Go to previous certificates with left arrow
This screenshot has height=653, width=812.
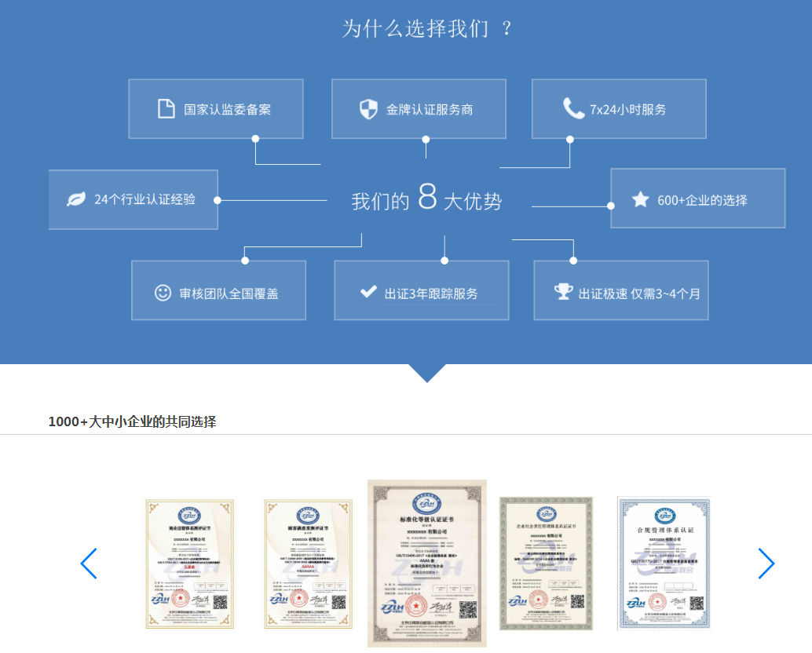89,564
